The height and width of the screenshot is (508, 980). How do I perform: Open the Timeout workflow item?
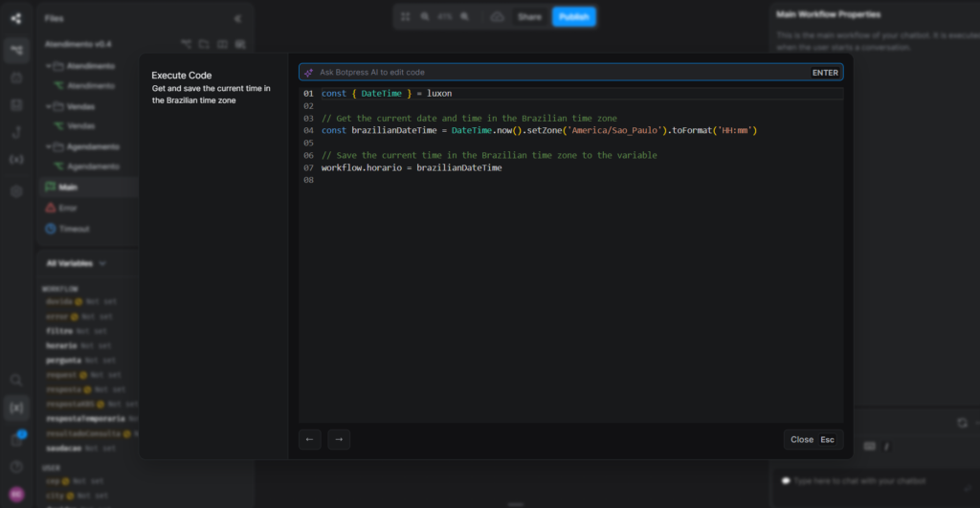[x=73, y=229]
